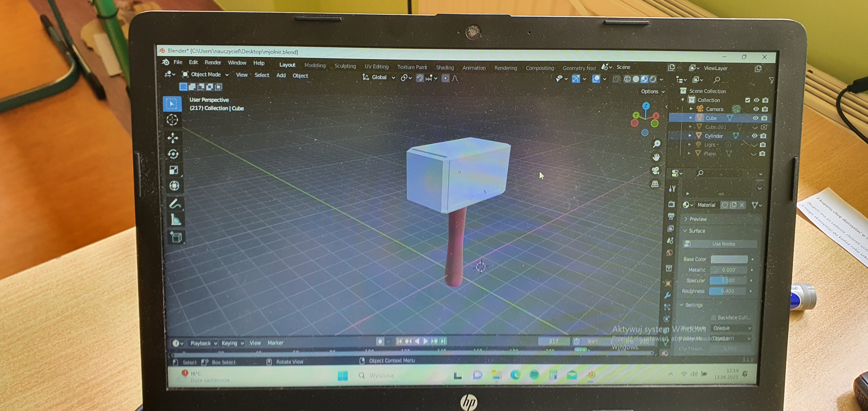Select the Select Box tool
The height and width of the screenshot is (411, 868).
coord(172,104)
